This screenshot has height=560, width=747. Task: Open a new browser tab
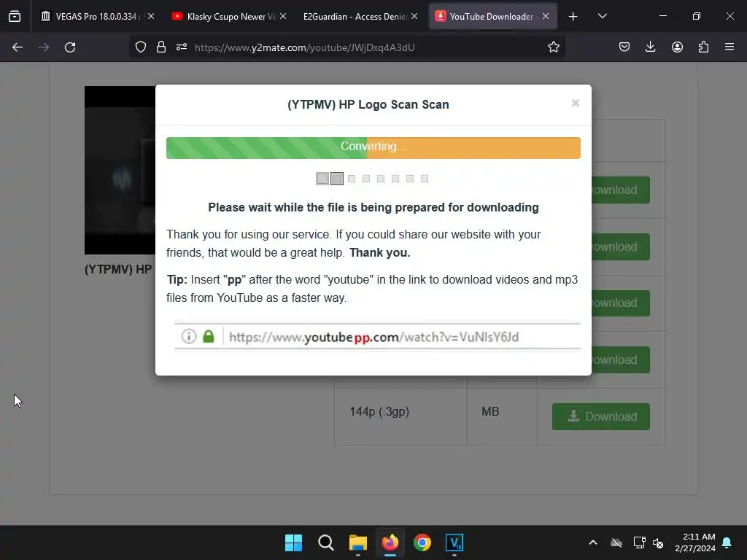tap(573, 17)
